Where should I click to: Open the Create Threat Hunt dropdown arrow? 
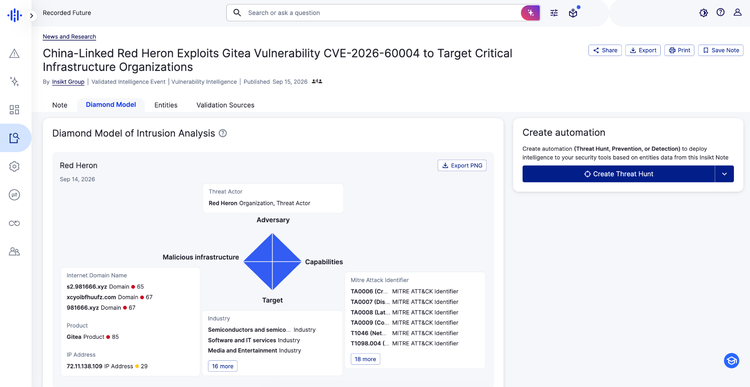point(724,174)
